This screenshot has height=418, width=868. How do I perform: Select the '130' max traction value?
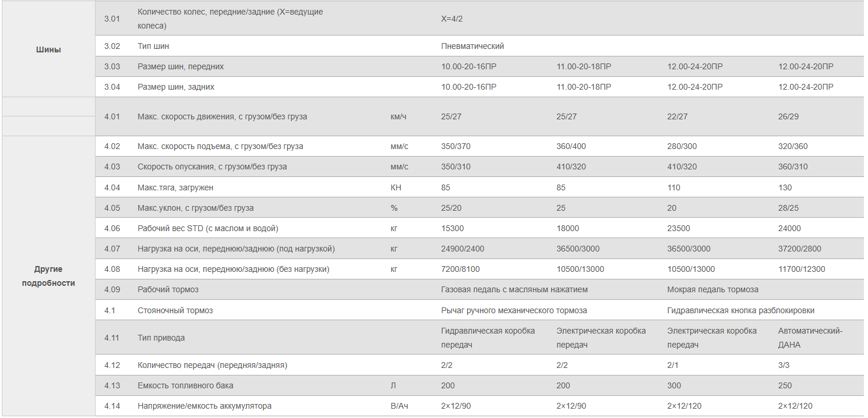(785, 187)
